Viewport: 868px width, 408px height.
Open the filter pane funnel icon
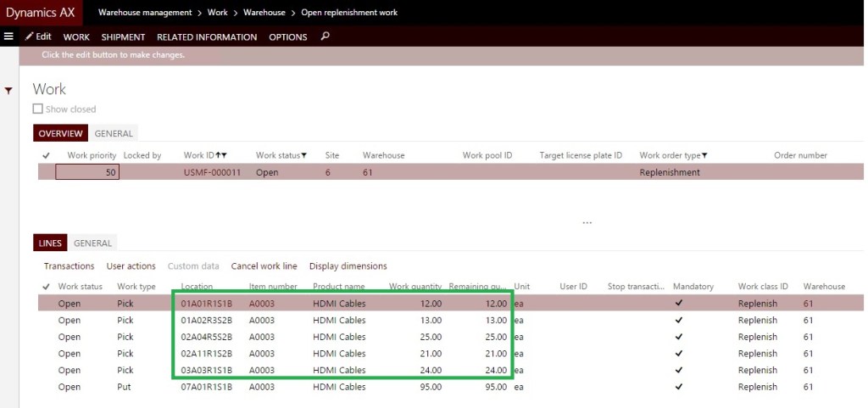[x=8, y=90]
